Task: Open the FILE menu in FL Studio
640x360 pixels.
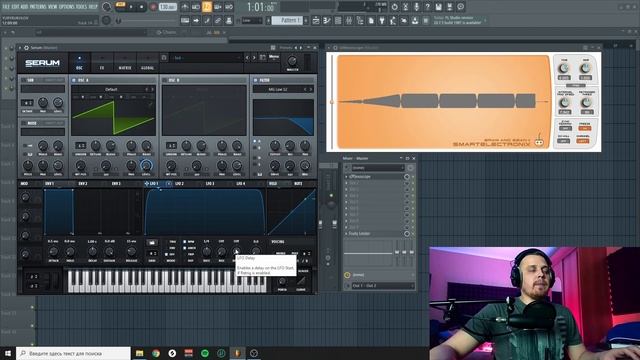Action: [7, 7]
